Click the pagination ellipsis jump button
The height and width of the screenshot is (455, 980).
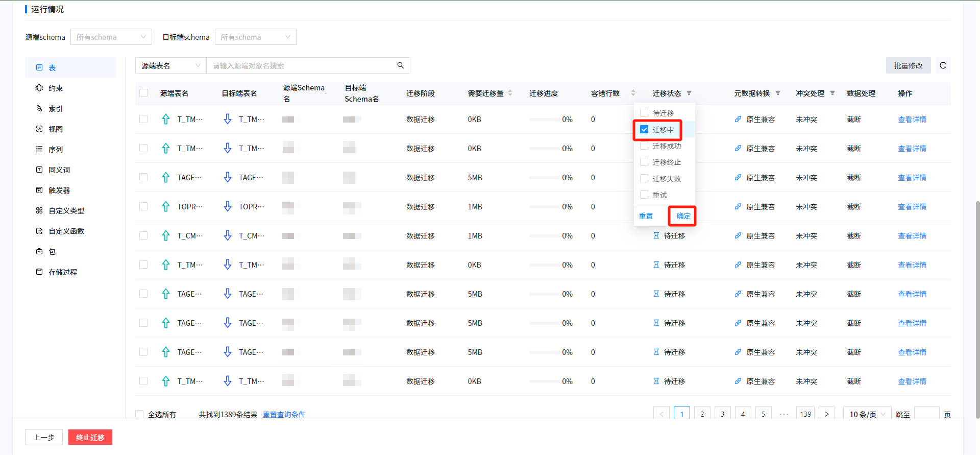(784, 414)
